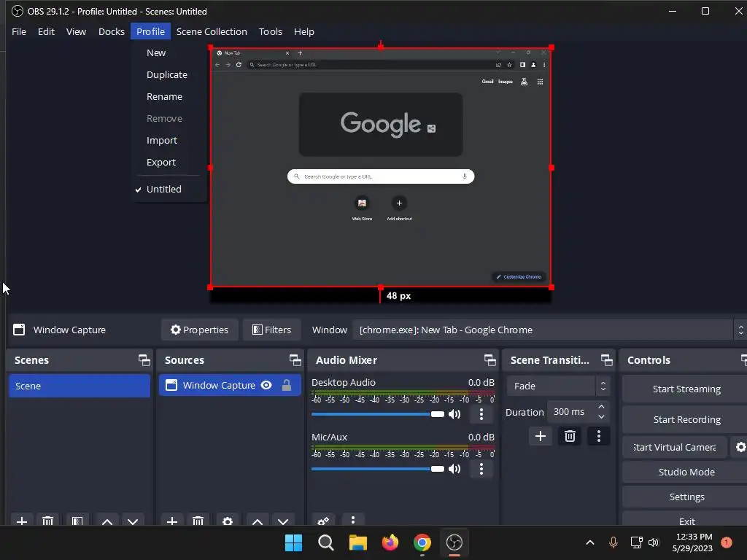747x560 pixels.
Task: Enable Studio Mode
Action: 686,472
